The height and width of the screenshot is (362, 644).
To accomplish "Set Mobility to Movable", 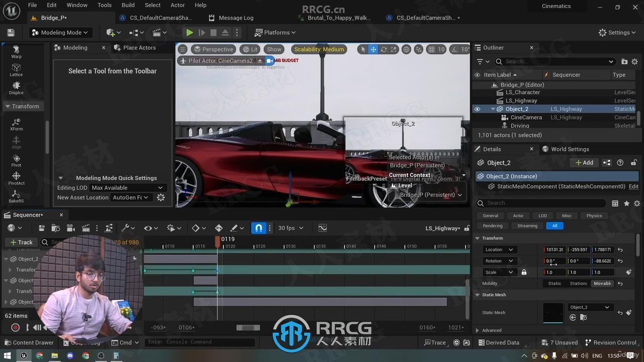I will point(602,284).
